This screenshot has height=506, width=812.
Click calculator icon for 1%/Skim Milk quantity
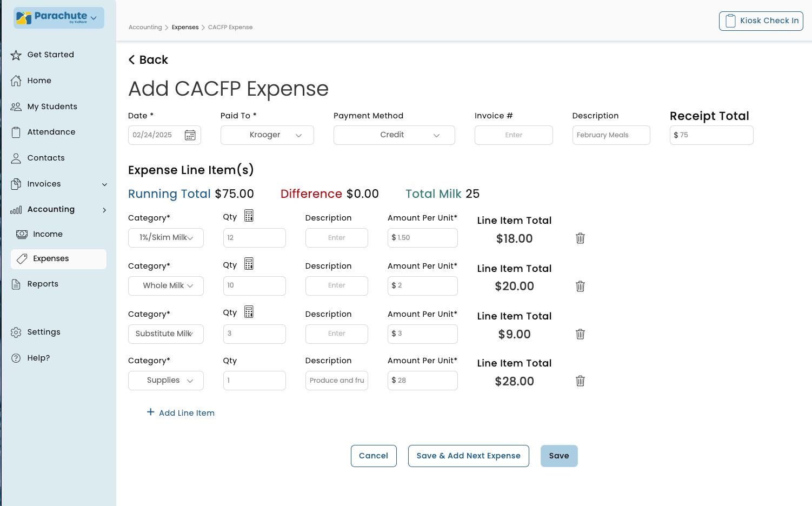pos(249,216)
